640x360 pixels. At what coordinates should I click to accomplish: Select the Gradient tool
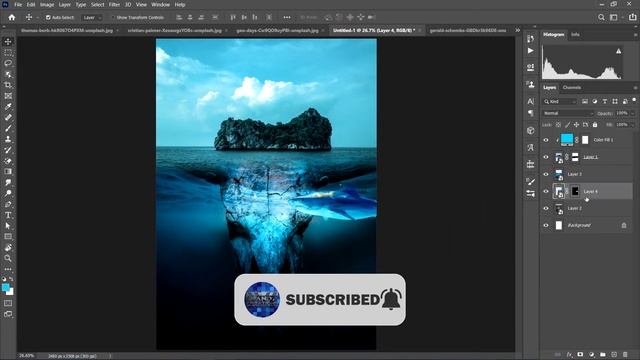tap(8, 171)
